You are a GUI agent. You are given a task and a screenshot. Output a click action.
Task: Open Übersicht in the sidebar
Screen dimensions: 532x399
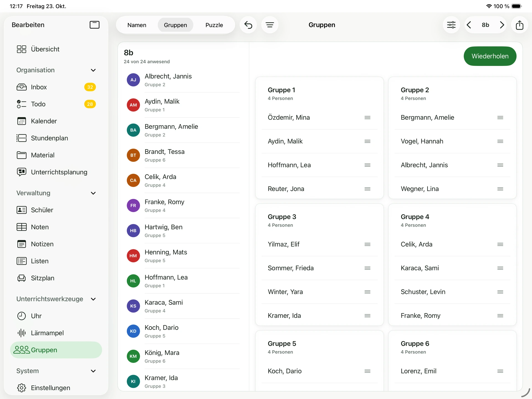click(x=56, y=49)
